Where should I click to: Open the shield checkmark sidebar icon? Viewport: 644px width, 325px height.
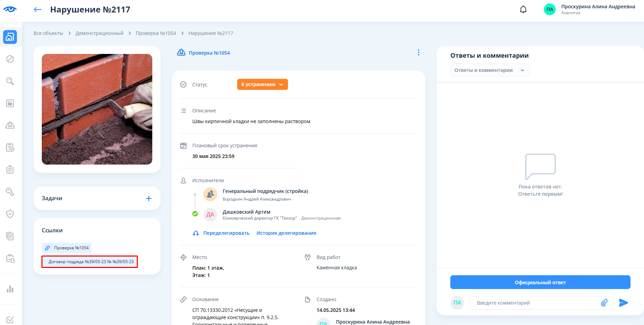(x=10, y=214)
